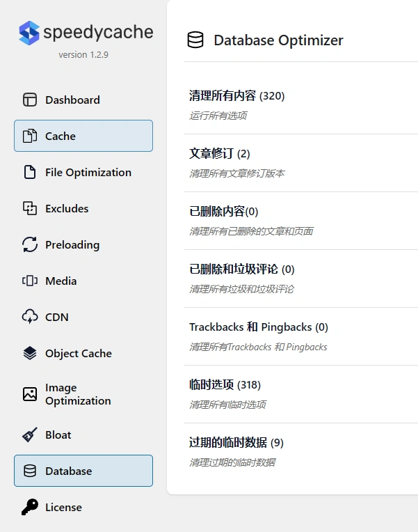Open the Dashboard menu item
This screenshot has height=532, width=418.
tap(83, 100)
